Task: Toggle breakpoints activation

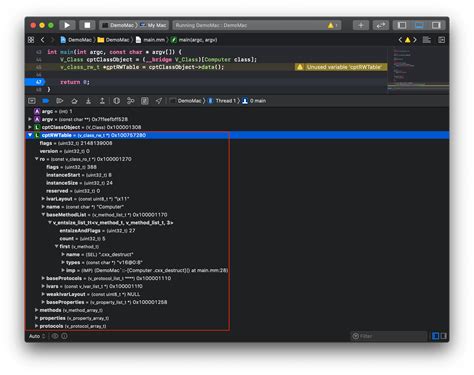Action: coord(46,101)
